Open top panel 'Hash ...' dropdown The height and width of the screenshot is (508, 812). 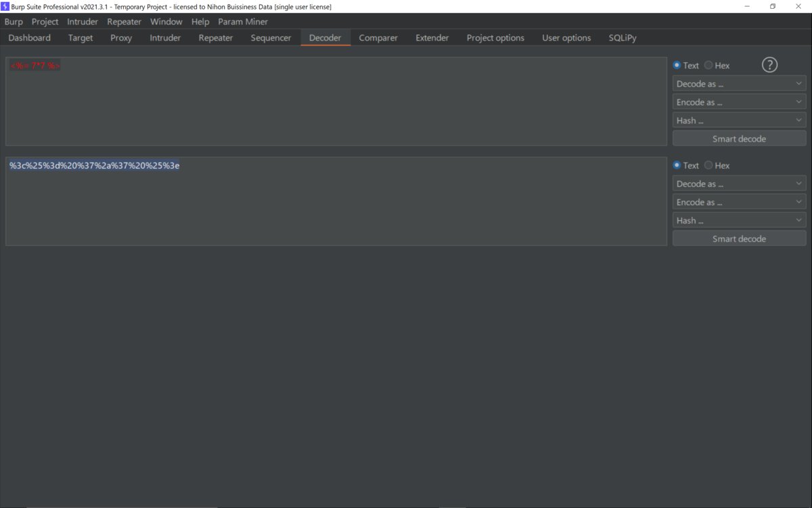click(x=739, y=121)
